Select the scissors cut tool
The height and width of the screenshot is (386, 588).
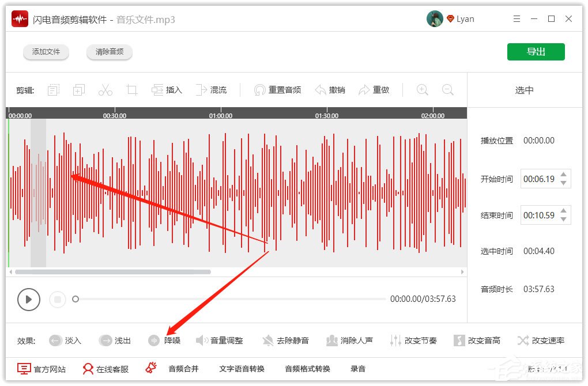click(x=105, y=90)
